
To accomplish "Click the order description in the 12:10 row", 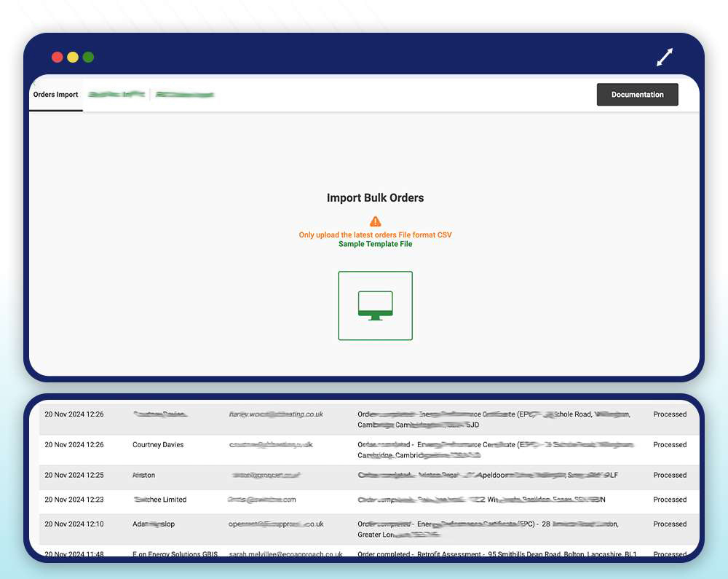I will pyautogui.click(x=488, y=529).
